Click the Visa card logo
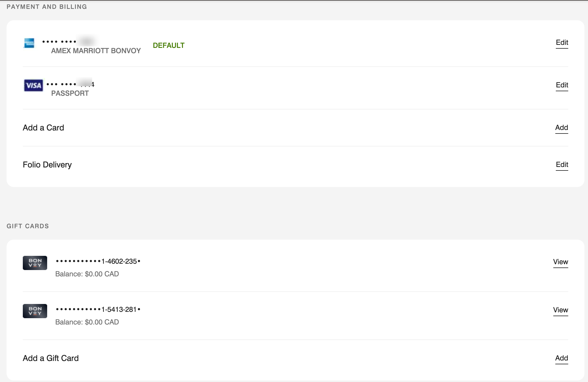The width and height of the screenshot is (588, 382). tap(33, 85)
